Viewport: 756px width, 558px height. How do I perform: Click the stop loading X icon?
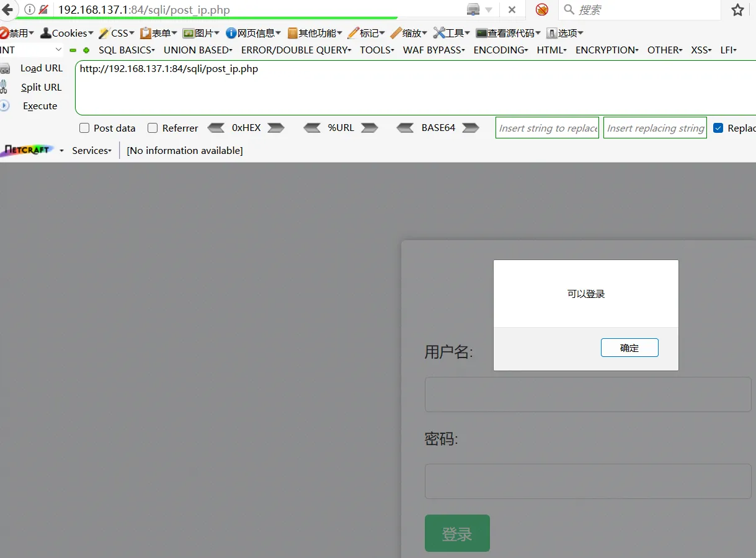point(512,10)
